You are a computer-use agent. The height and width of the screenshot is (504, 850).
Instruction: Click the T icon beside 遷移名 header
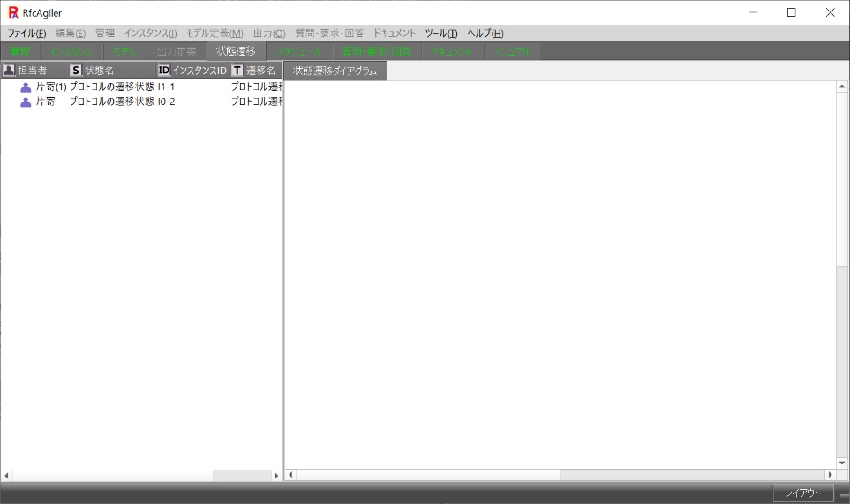tap(237, 70)
